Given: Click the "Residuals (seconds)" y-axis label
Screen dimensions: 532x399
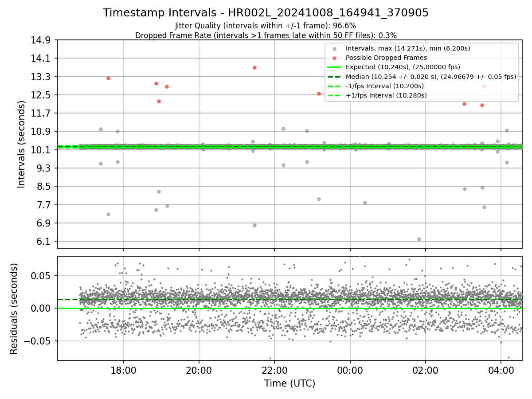Looking at the screenshot, I should point(14,309).
